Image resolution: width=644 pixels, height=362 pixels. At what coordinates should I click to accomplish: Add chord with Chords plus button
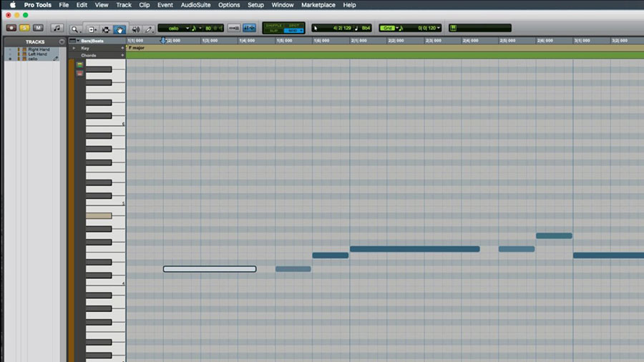tap(122, 55)
